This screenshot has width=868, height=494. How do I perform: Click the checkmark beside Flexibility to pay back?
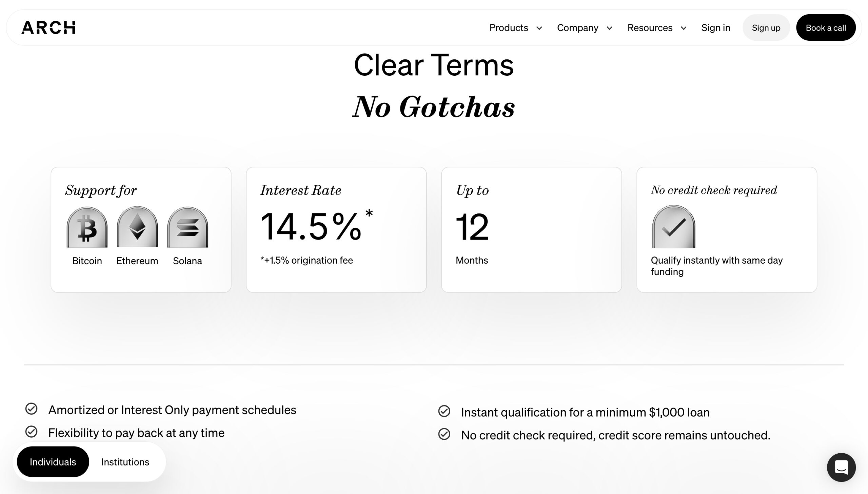coord(31,432)
